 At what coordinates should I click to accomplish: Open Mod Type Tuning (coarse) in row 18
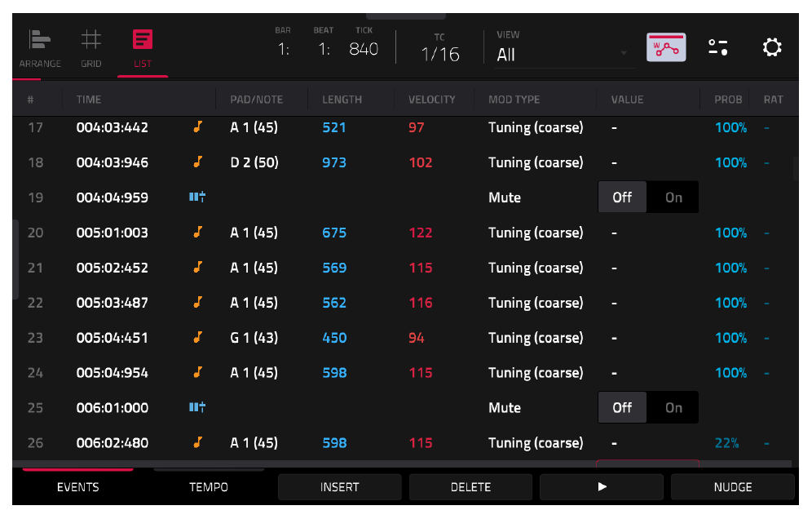pyautogui.click(x=536, y=163)
